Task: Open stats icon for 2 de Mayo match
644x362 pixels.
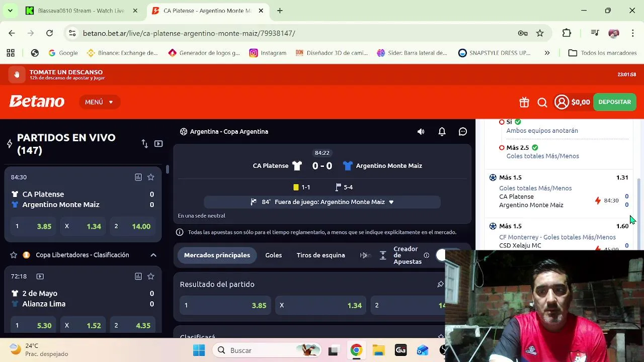Action: coord(138,276)
